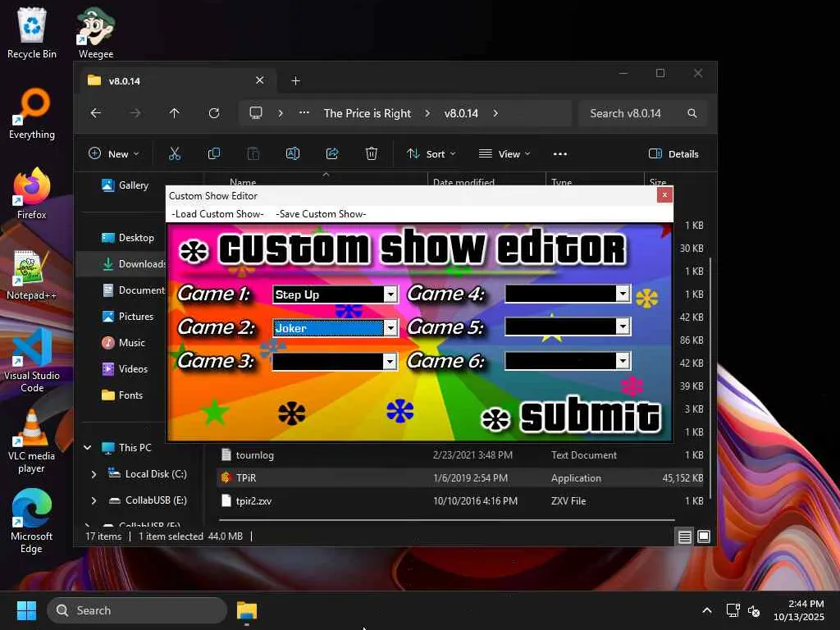Expand chevron after v8.0.14 breadcrumb

coord(495,113)
